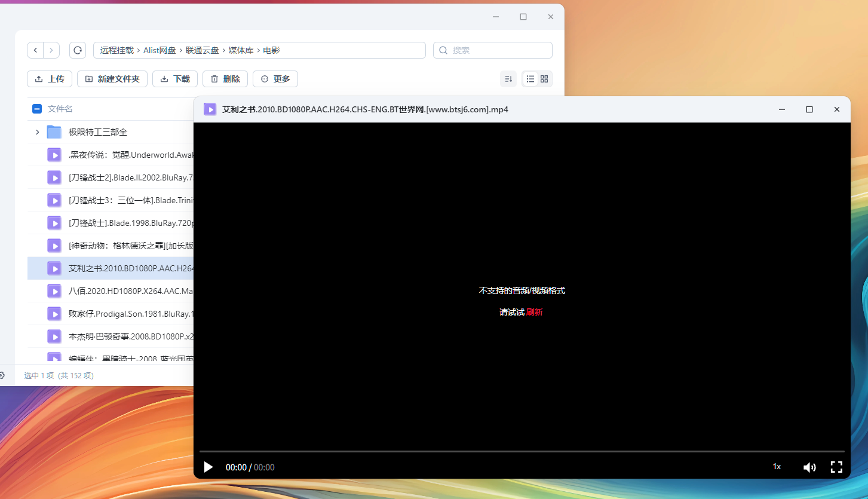Click the red 刷新 refresh link
Viewport: 868px width, 499px height.
coord(535,312)
